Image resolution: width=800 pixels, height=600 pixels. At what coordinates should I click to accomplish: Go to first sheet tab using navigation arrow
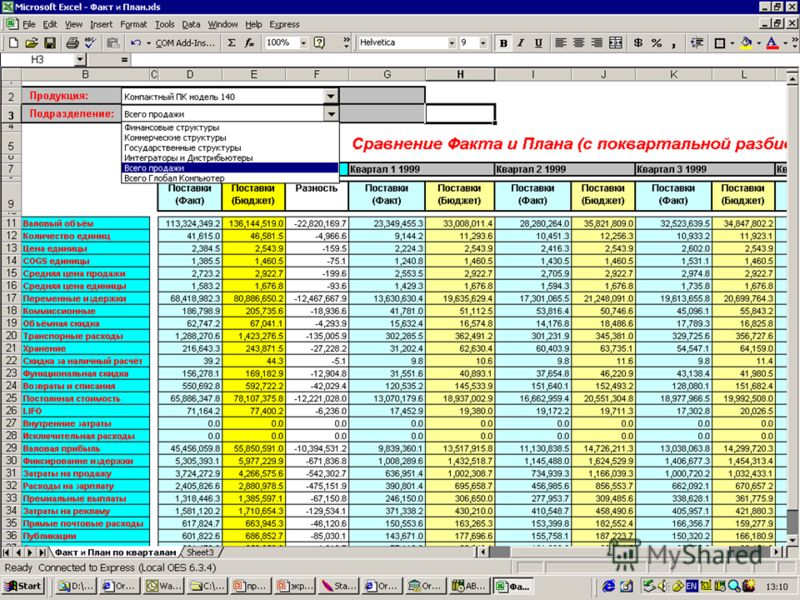pos(6,552)
